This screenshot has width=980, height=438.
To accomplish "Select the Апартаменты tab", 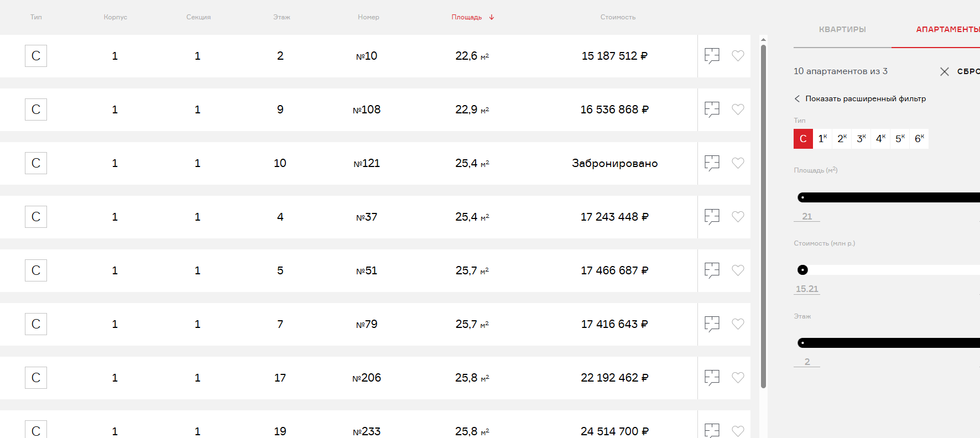I will click(947, 29).
